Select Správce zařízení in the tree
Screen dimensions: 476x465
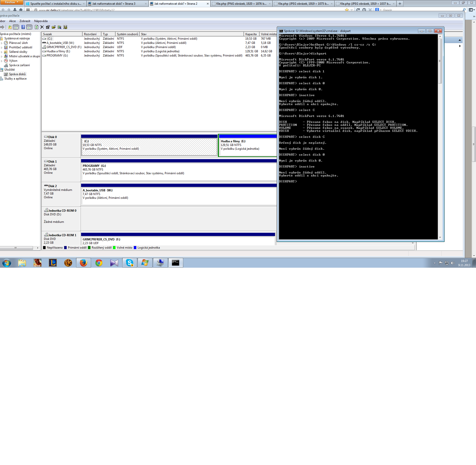pyautogui.click(x=19, y=65)
